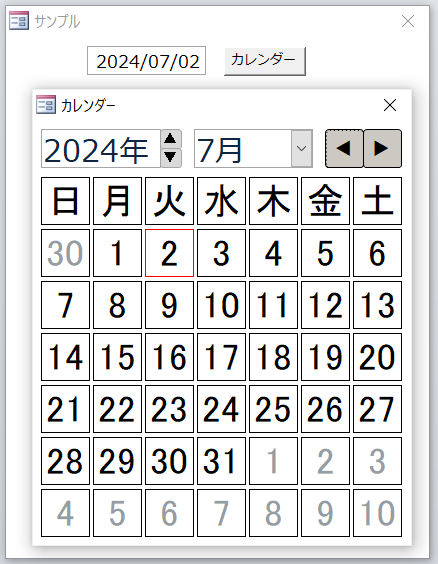Select day 8 in the second week

pyautogui.click(x=117, y=305)
